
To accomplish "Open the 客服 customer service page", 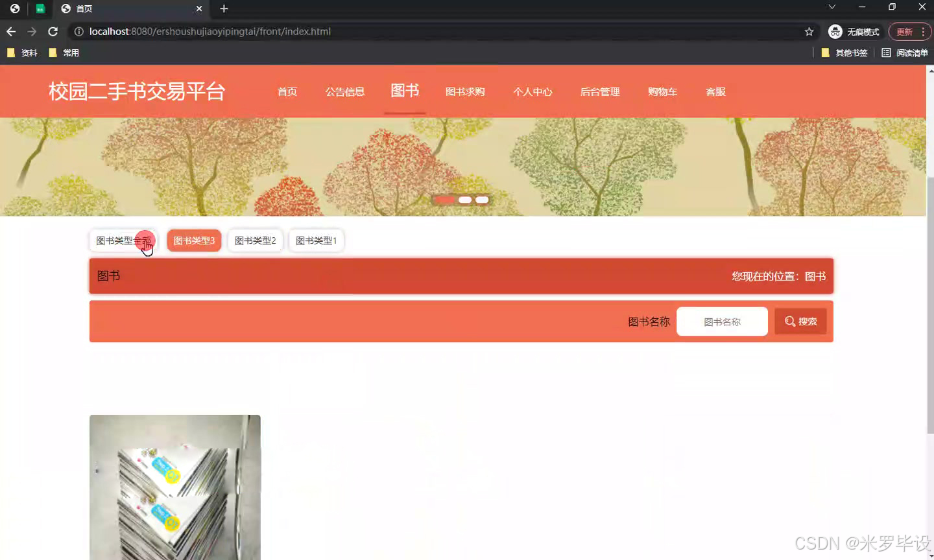I will pos(715,91).
